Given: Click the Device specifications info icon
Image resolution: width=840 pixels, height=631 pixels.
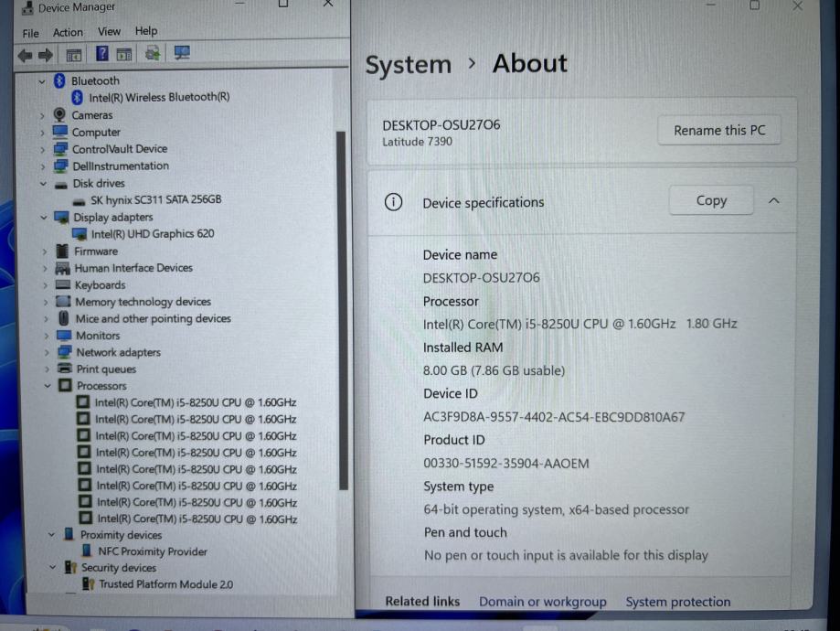Looking at the screenshot, I should [393, 202].
